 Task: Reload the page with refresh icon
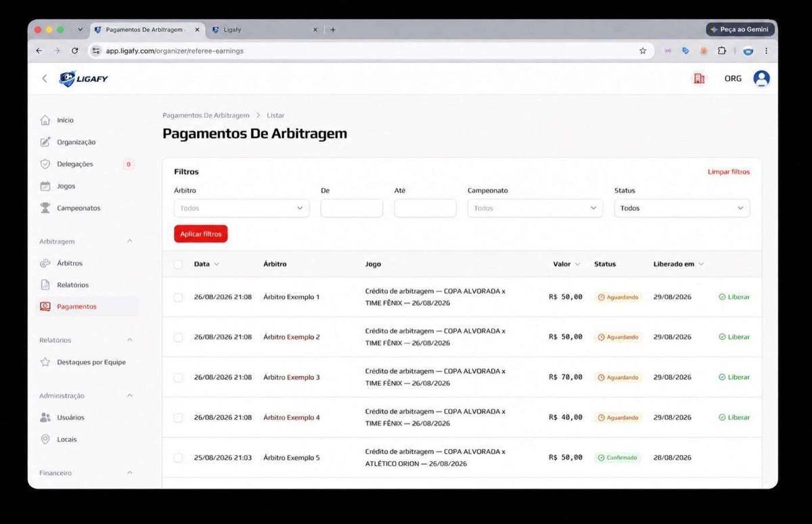click(x=74, y=51)
